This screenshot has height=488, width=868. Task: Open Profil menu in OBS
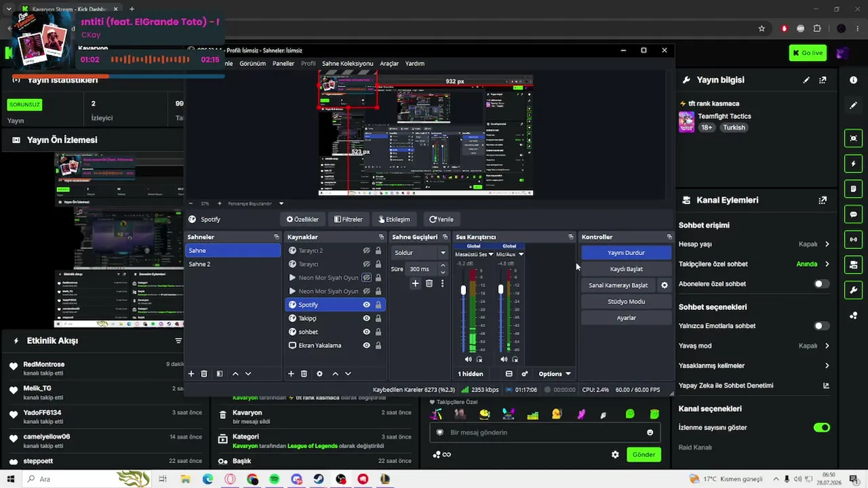point(309,64)
